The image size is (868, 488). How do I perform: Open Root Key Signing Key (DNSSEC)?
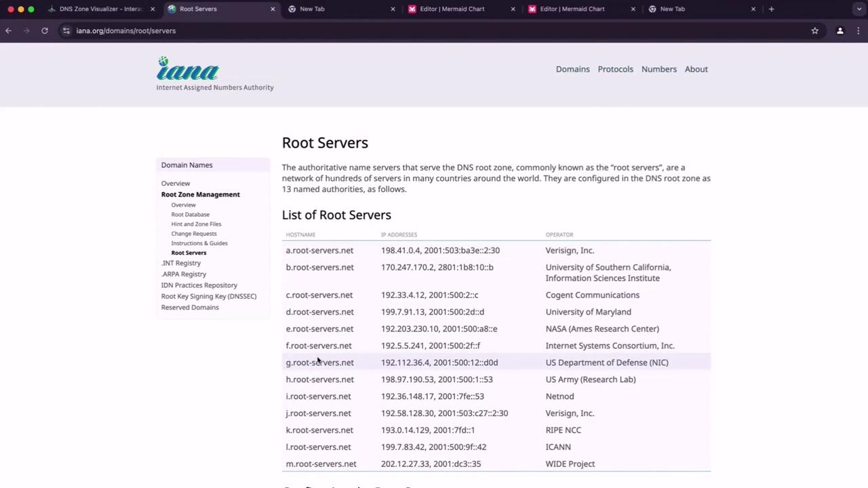pyautogui.click(x=209, y=296)
